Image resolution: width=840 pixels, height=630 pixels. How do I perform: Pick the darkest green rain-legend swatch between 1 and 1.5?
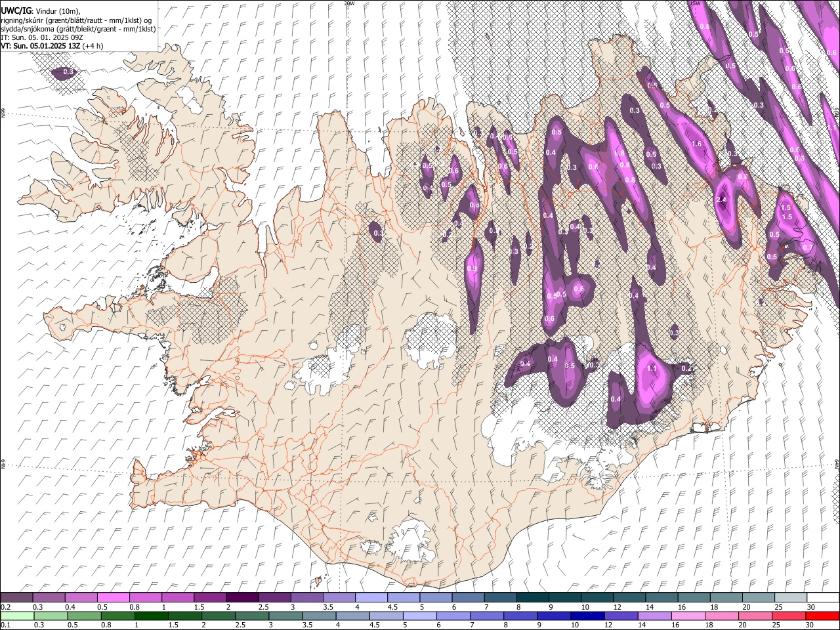(x=151, y=616)
